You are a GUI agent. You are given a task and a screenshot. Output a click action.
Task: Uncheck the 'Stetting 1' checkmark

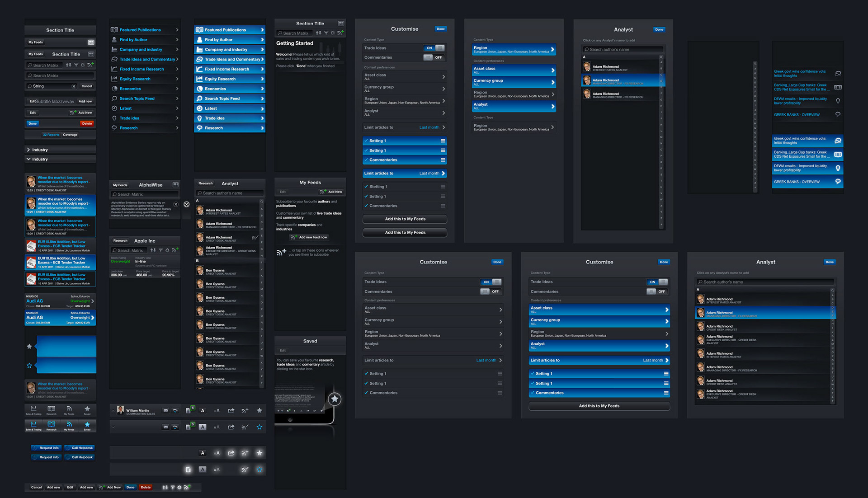click(x=366, y=187)
